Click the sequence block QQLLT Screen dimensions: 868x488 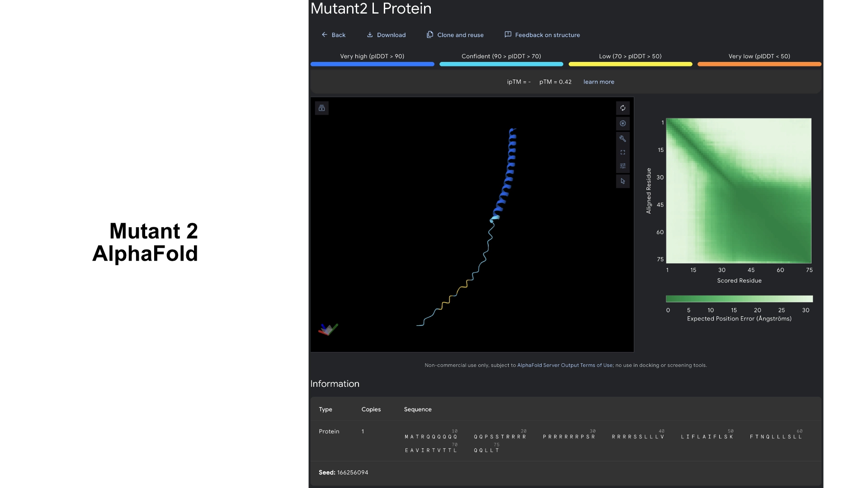coord(486,450)
